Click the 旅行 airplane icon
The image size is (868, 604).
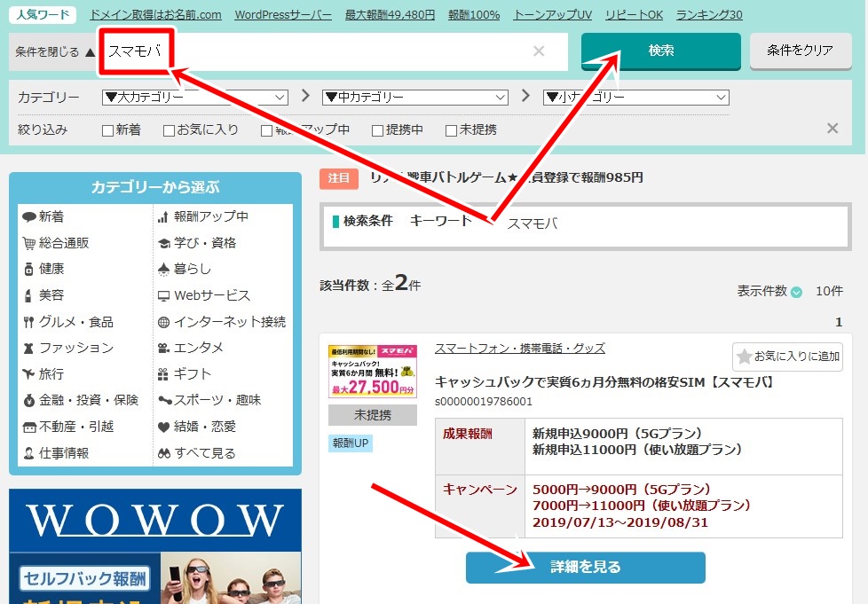[28, 374]
